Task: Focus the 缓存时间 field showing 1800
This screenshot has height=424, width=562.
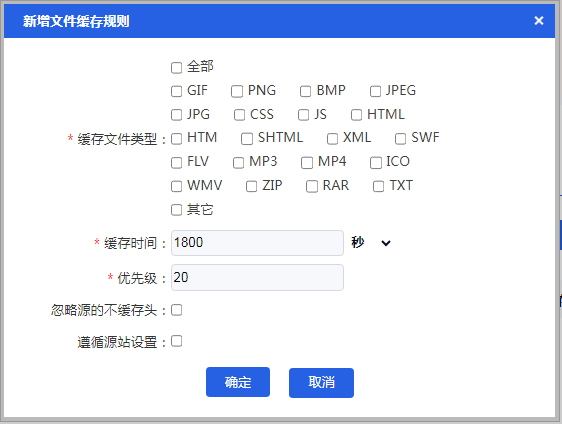Action: tap(257, 243)
